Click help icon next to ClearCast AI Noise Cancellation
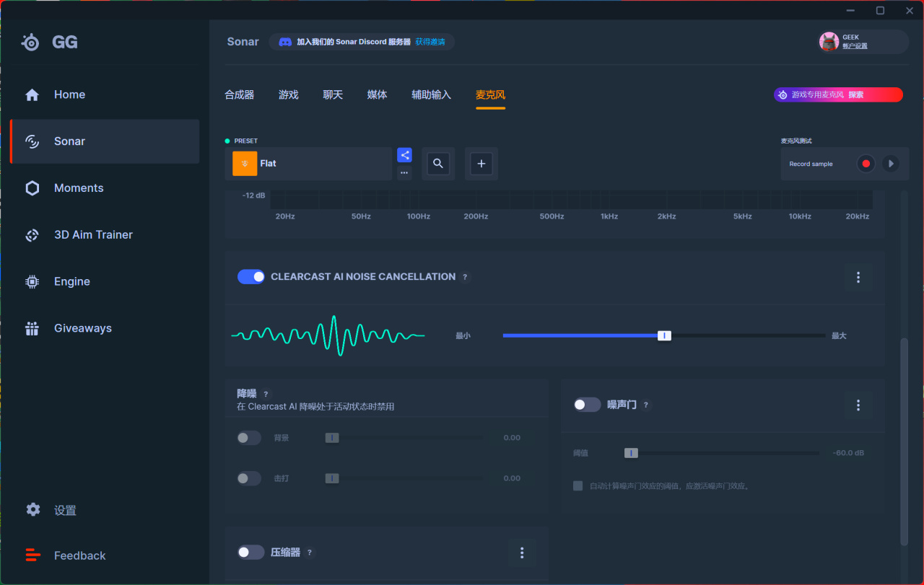 [x=465, y=277]
